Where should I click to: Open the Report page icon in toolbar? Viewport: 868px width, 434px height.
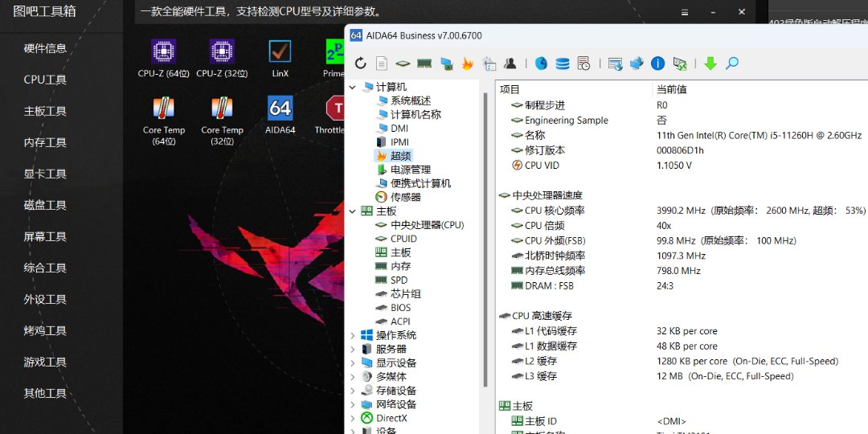(x=382, y=63)
